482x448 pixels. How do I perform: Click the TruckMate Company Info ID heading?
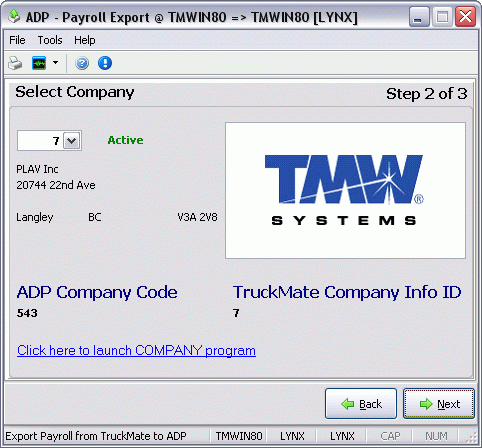pos(347,292)
